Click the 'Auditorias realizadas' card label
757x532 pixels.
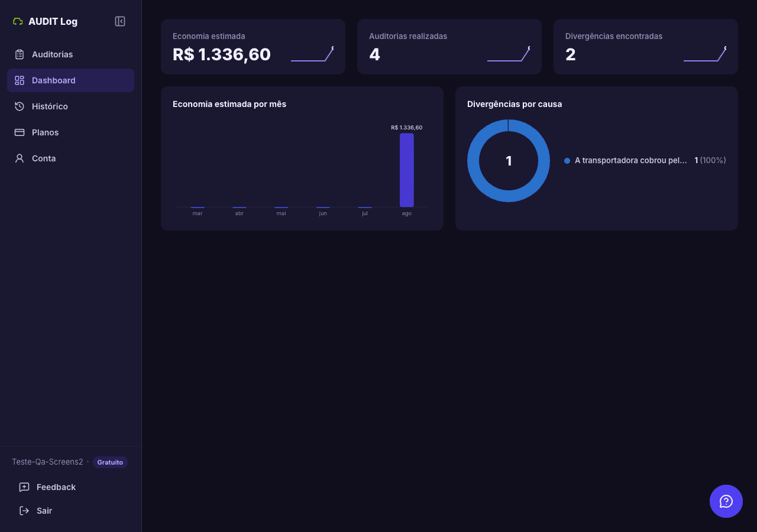pos(408,36)
